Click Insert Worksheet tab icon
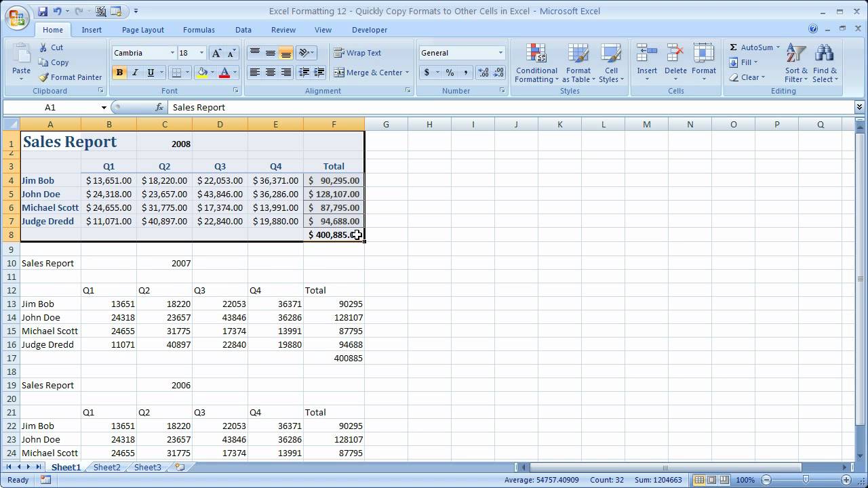Image resolution: width=868 pixels, height=488 pixels. pyautogui.click(x=180, y=467)
